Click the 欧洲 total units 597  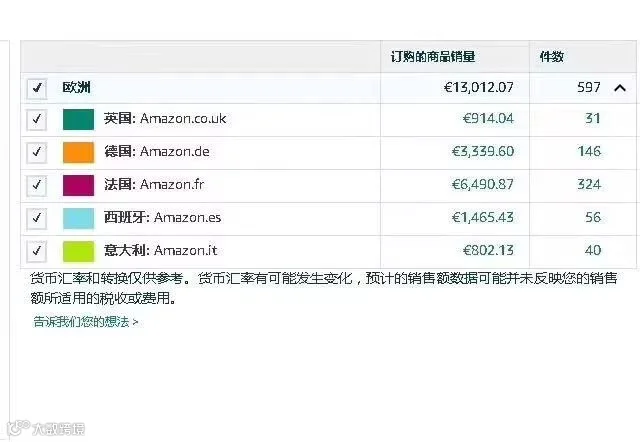tap(589, 87)
